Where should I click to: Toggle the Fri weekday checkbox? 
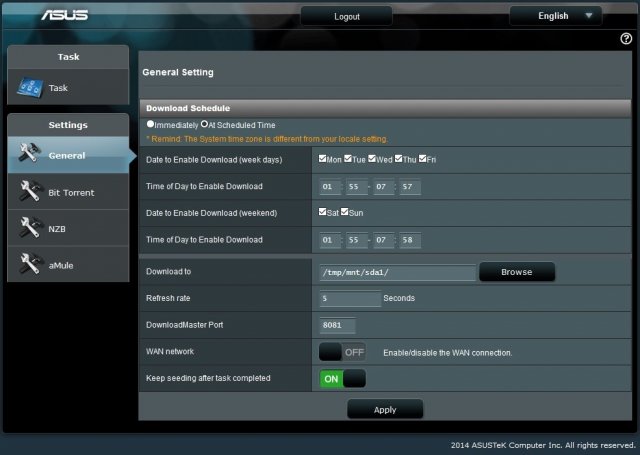[x=424, y=159]
